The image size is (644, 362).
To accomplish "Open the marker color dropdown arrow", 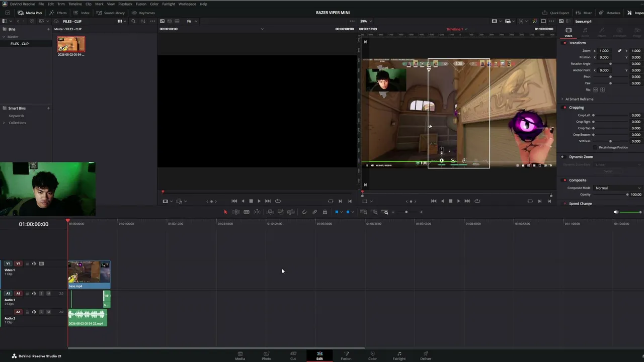I will (x=352, y=212).
